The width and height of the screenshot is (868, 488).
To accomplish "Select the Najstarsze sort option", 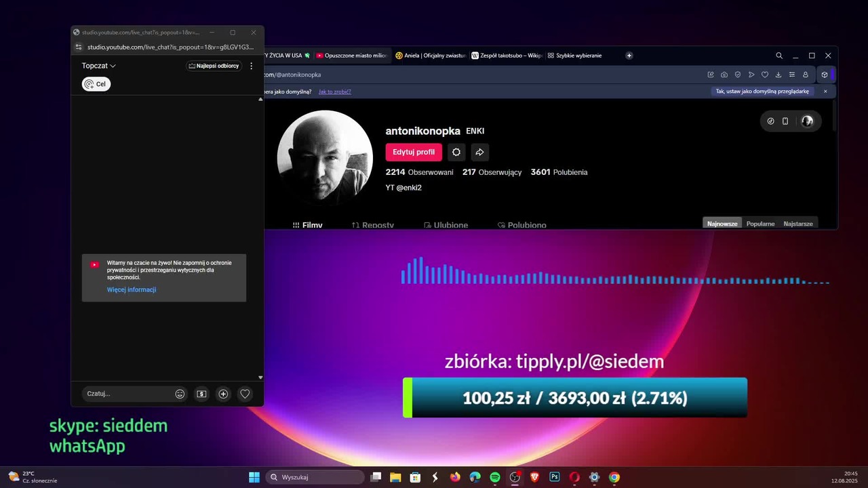I will pos(797,224).
